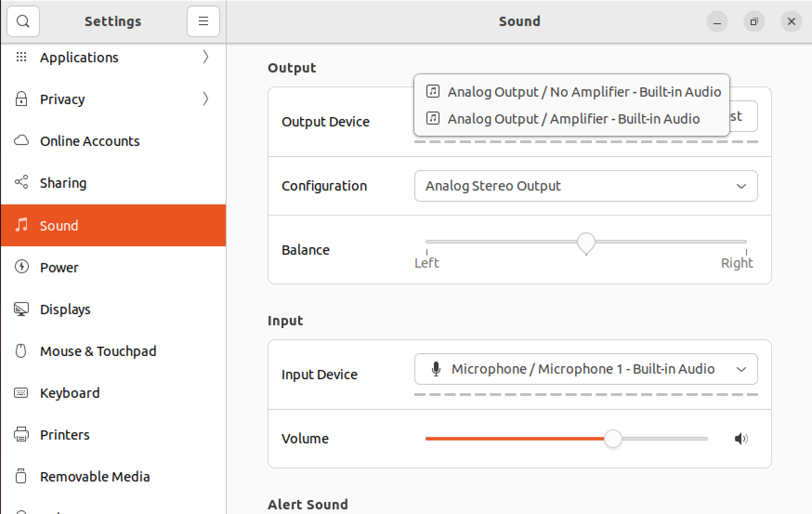This screenshot has width=812, height=514.
Task: Open Mouse & Touchpad settings
Action: pos(113,351)
